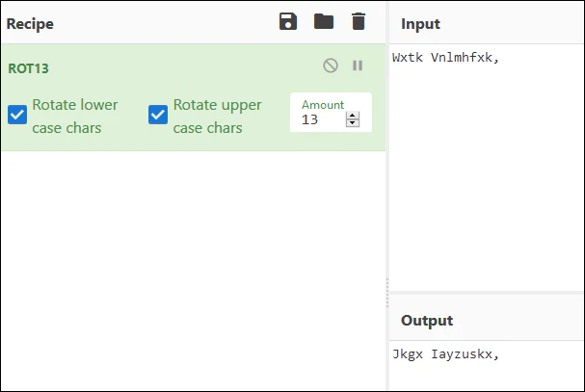585x392 pixels.
Task: Set a breakpoint on ROT13 with pause icon
Action: 358,65
